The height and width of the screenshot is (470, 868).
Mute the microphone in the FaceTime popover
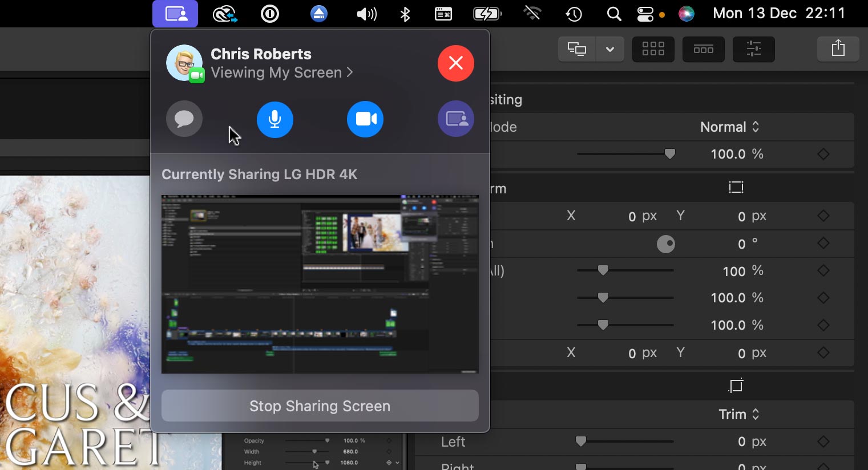point(275,119)
